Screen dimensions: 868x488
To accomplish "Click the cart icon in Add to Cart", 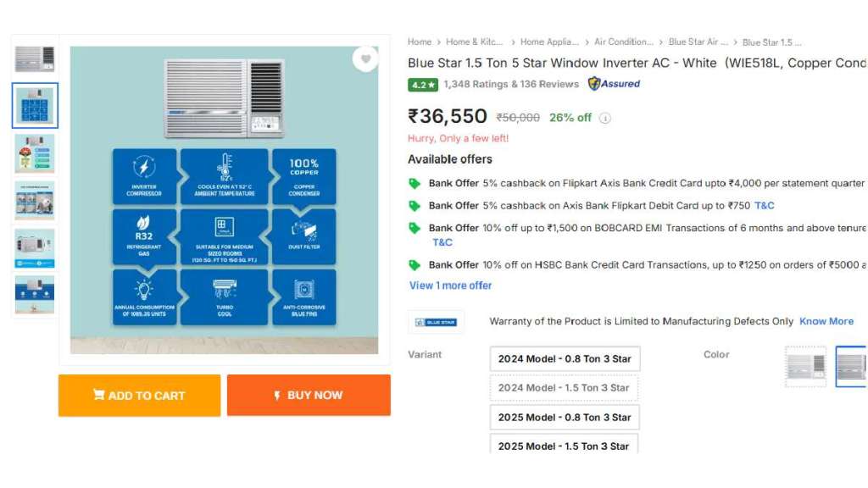I will point(99,395).
